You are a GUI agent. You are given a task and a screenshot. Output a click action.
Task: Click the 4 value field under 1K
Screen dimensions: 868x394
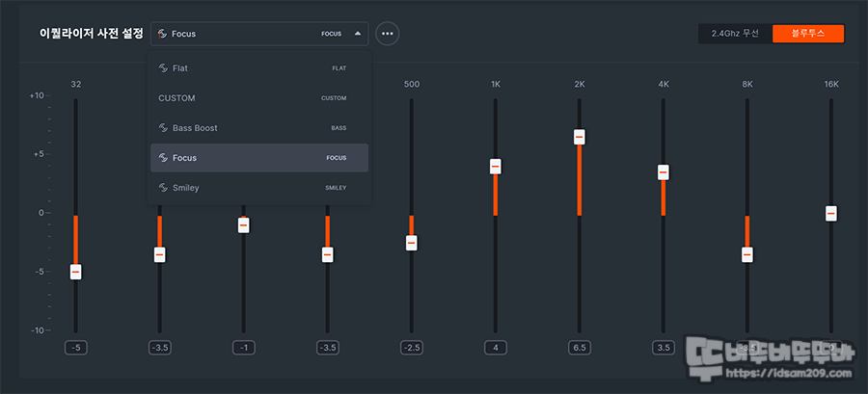(496, 348)
